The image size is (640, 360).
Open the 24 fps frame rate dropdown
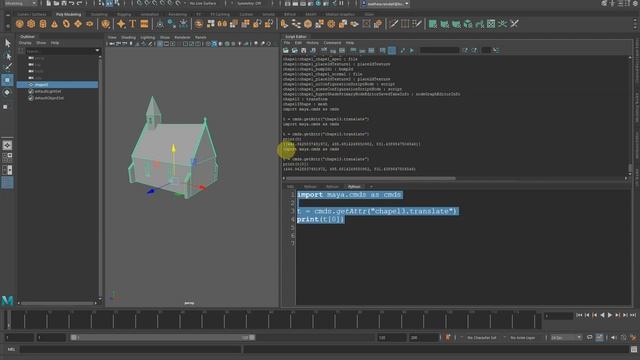click(x=566, y=338)
